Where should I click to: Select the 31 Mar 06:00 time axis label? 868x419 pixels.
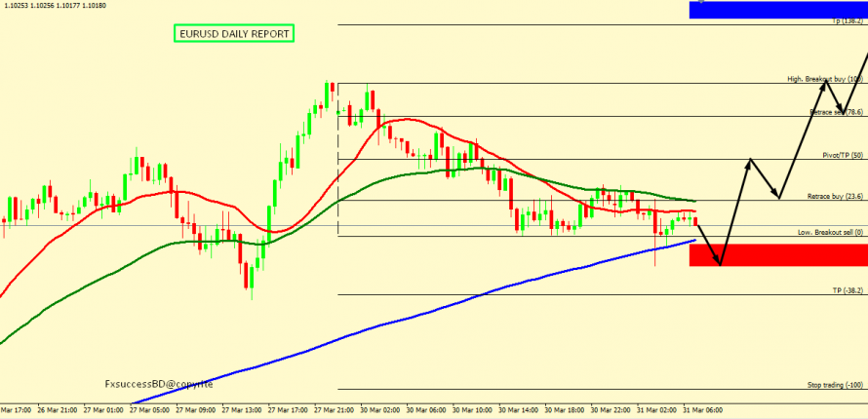(x=702, y=410)
